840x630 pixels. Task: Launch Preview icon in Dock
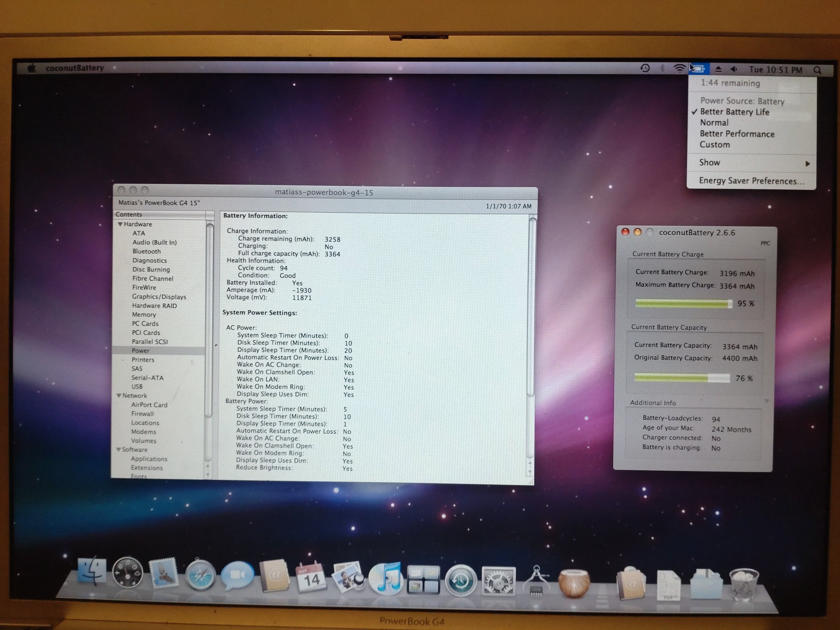click(348, 577)
